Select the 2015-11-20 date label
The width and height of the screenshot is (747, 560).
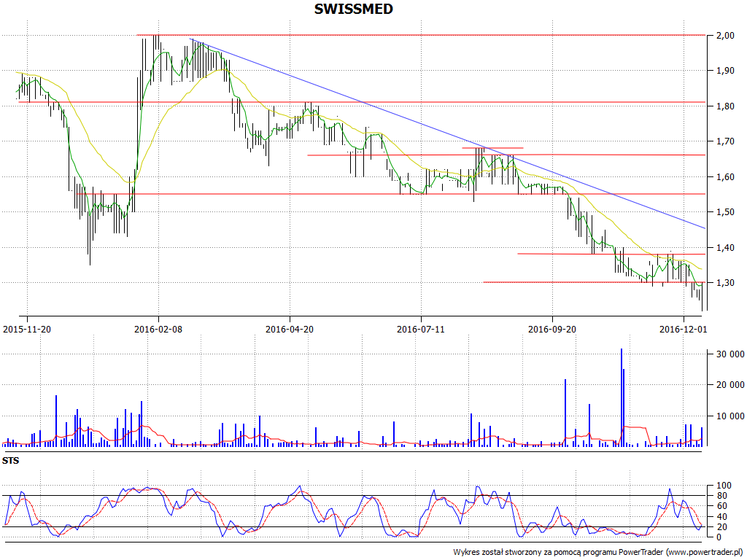click(x=27, y=329)
